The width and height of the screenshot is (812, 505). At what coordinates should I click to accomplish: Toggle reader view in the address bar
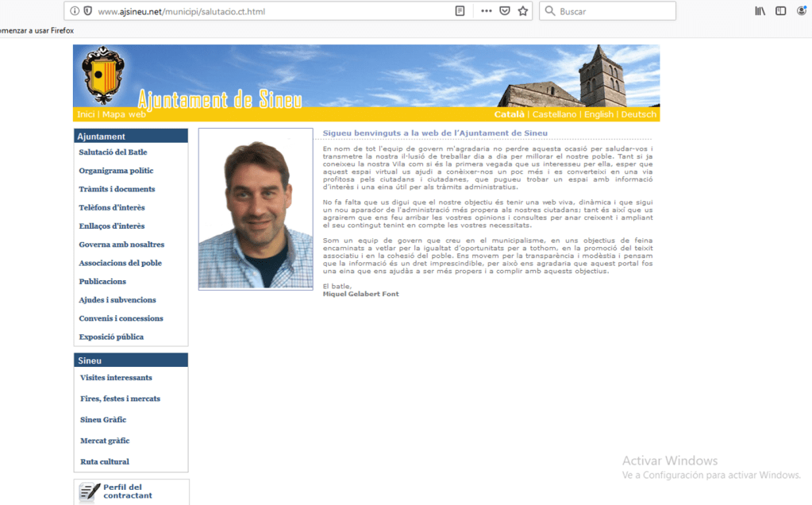pyautogui.click(x=460, y=11)
